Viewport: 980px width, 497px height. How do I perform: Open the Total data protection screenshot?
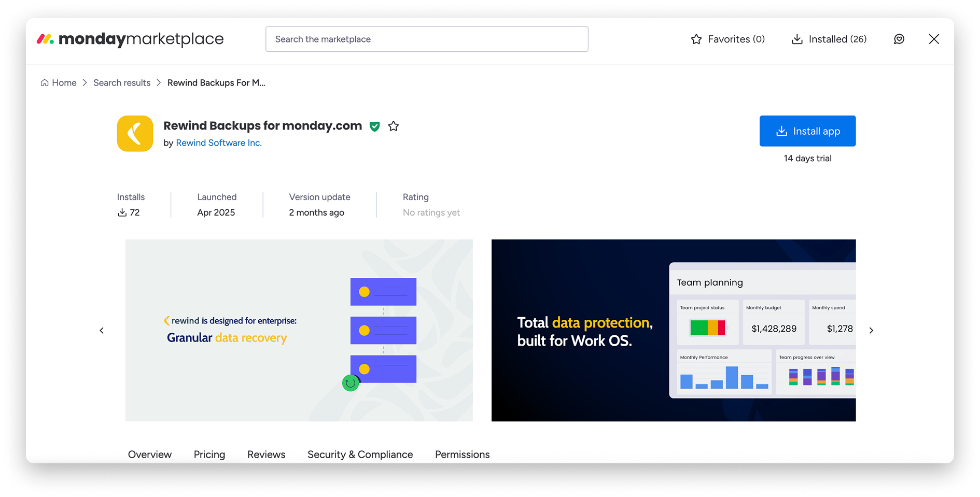coord(674,330)
